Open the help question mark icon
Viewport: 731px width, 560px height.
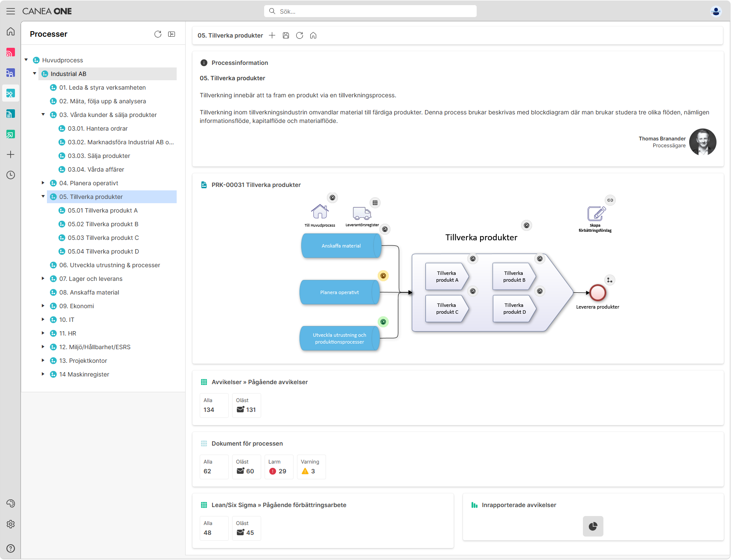tap(11, 548)
